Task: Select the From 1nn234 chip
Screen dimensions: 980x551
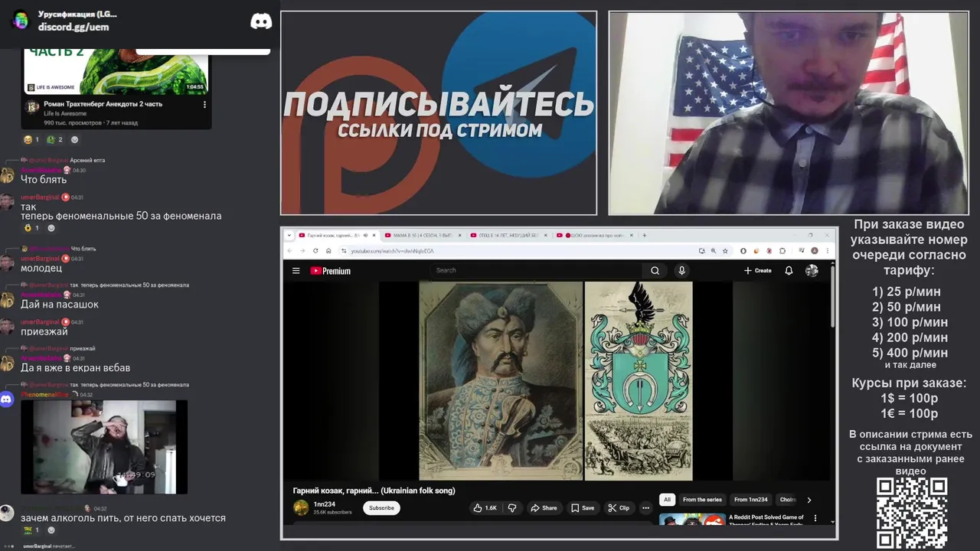Action: 750,500
